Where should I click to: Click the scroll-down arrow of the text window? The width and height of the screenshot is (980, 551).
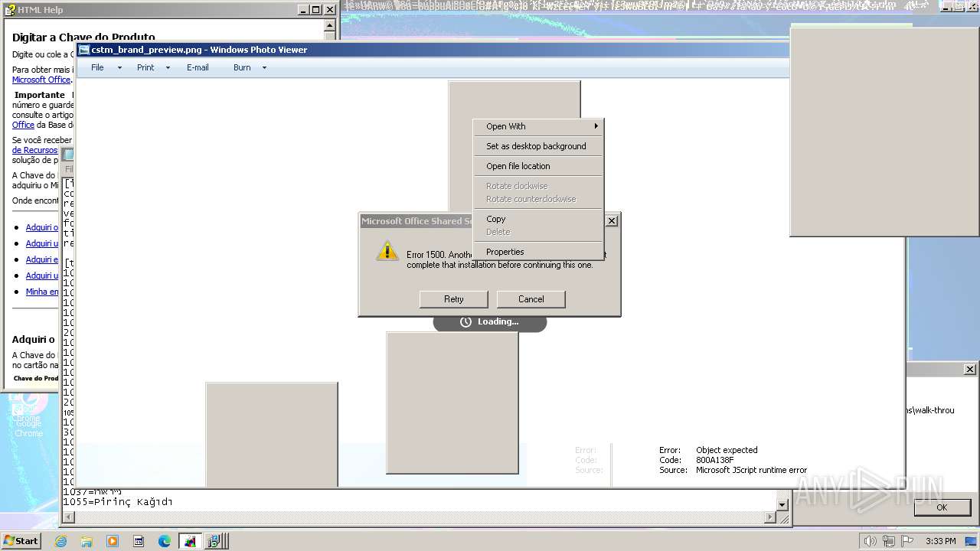[782, 505]
